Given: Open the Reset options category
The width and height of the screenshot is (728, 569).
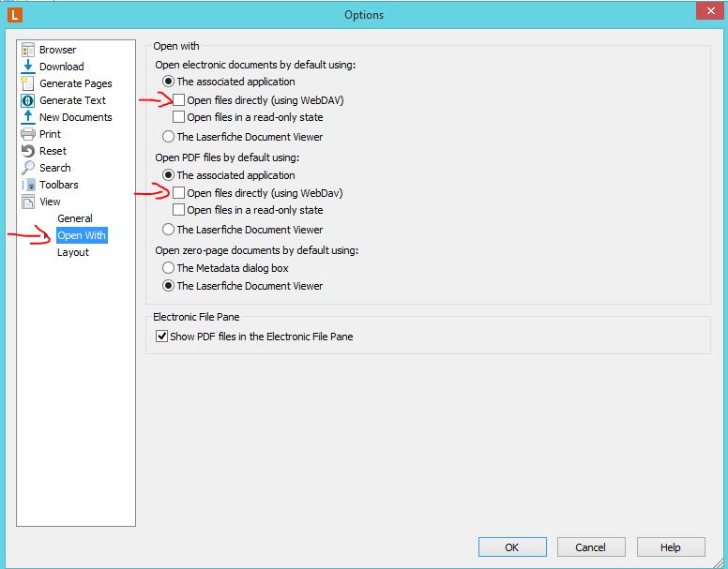Looking at the screenshot, I should 53,151.
